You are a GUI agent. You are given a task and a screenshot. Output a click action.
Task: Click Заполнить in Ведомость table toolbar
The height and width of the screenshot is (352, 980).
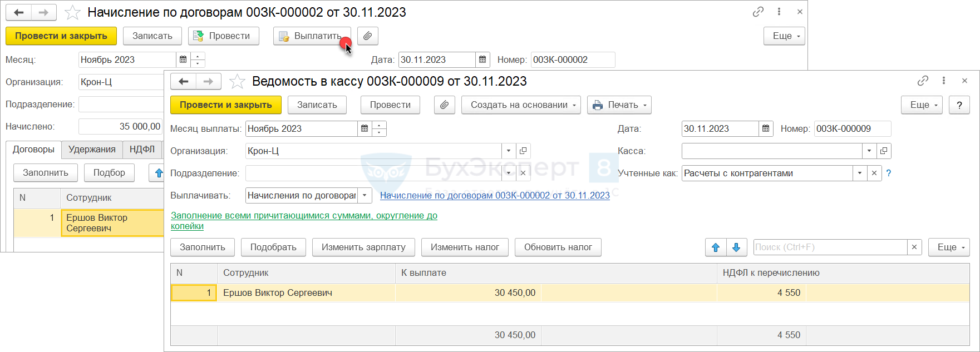[x=203, y=247]
